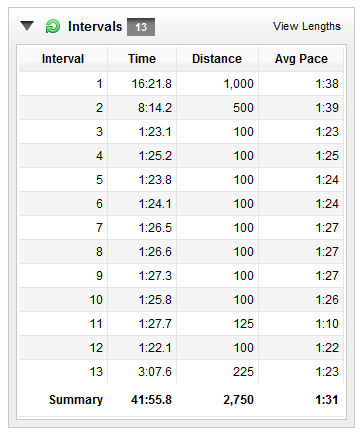The image size is (360, 436).
Task: Sort by the Distance column header
Action: pyautogui.click(x=217, y=59)
